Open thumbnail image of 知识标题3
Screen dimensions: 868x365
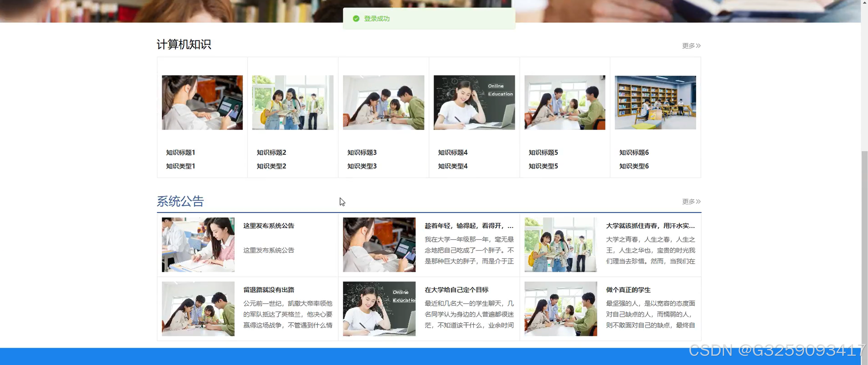coord(383,103)
